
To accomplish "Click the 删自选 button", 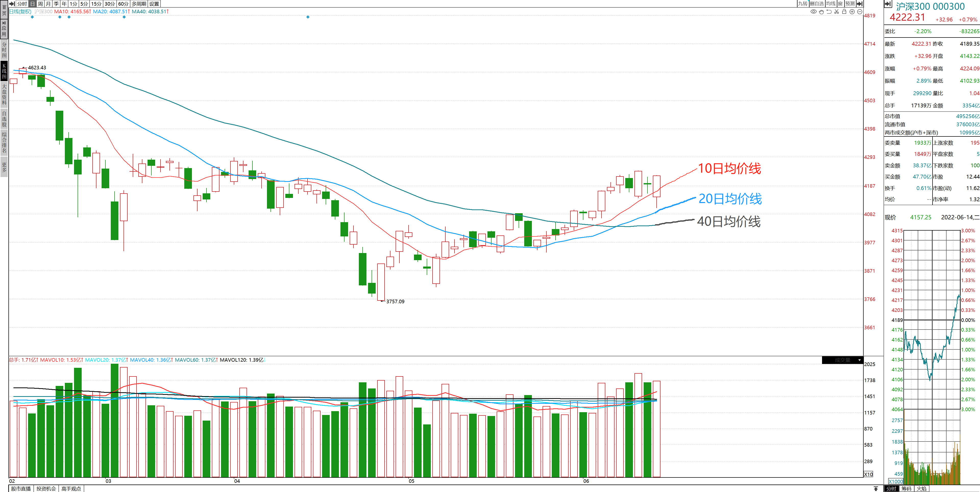I will (x=816, y=4).
